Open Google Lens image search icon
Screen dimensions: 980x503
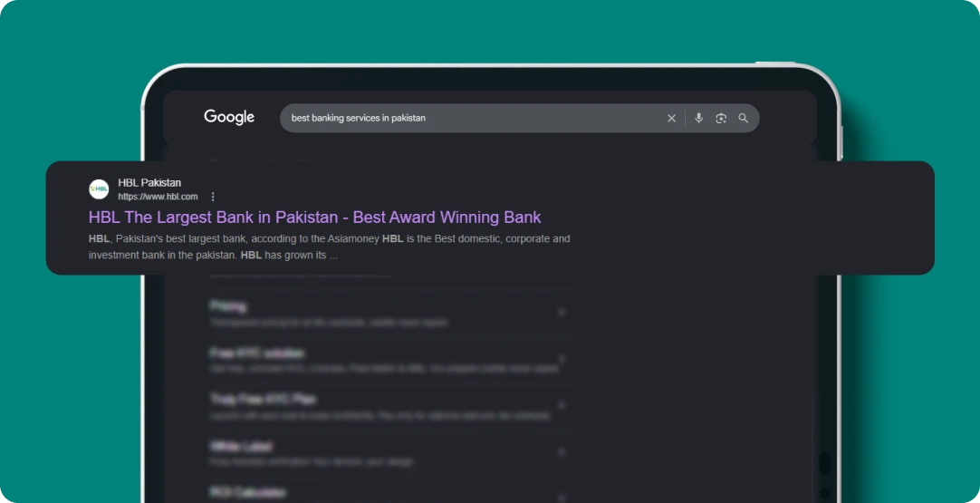point(721,118)
